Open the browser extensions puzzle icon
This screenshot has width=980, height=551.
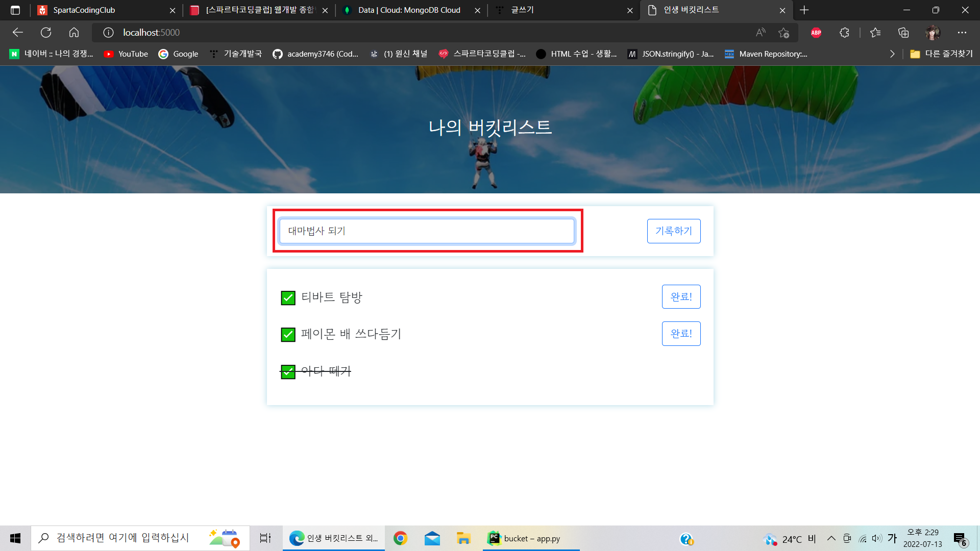click(x=844, y=33)
